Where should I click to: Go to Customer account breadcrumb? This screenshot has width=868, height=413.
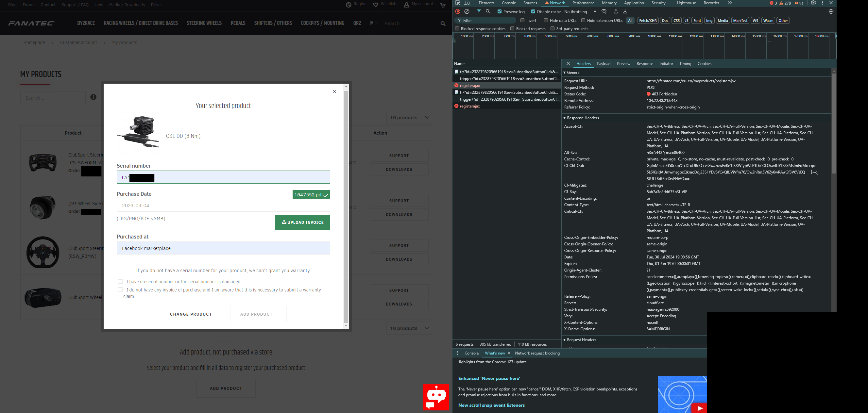tap(78, 43)
